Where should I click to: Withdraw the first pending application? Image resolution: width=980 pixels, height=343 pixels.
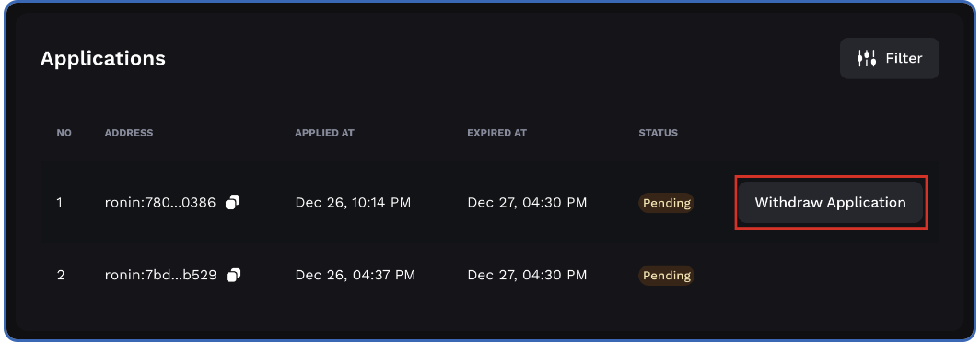(830, 202)
